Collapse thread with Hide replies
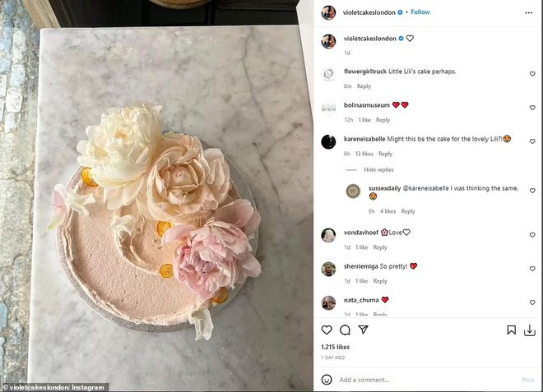543x392 pixels. click(x=378, y=169)
